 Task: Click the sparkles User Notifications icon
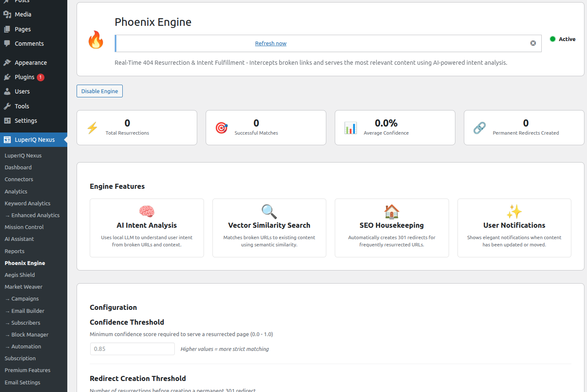(514, 211)
